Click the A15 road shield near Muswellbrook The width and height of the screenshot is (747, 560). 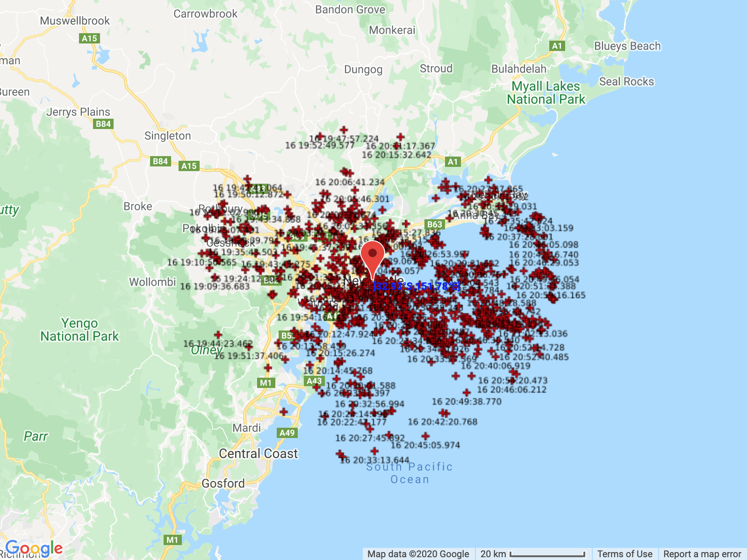[89, 38]
